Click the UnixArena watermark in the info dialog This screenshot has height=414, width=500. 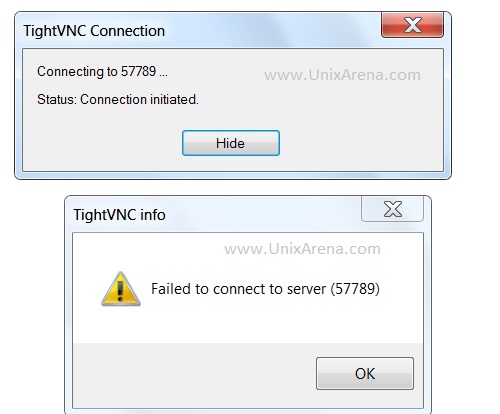[x=302, y=249]
